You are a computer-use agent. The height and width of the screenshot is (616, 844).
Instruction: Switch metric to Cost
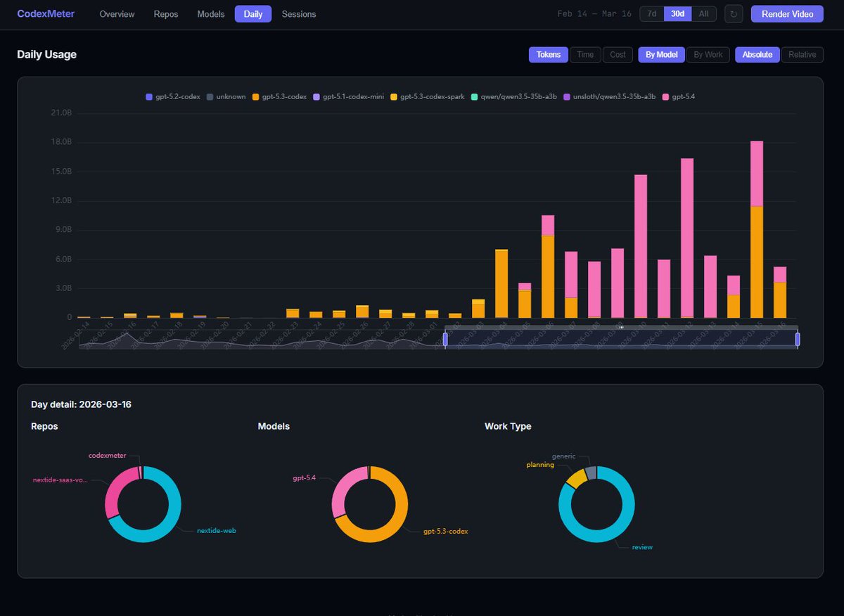[x=618, y=55]
